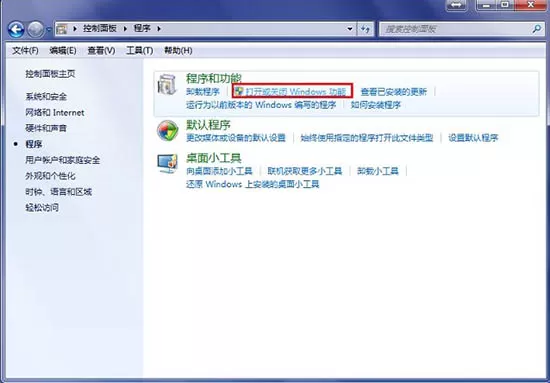Open the 程序和功能 heading
550x383 pixels.
[x=214, y=78]
